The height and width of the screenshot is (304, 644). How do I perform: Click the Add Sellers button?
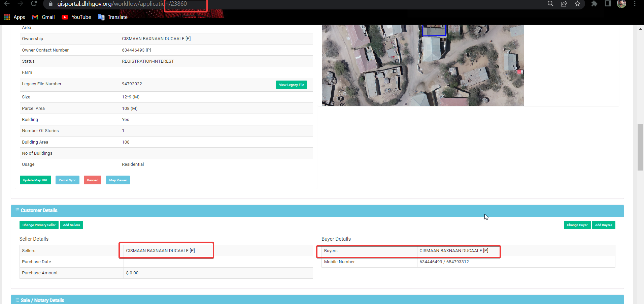click(71, 225)
